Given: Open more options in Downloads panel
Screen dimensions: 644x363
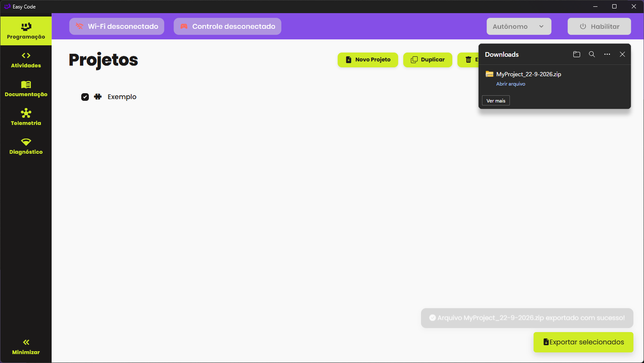Looking at the screenshot, I should 607,54.
